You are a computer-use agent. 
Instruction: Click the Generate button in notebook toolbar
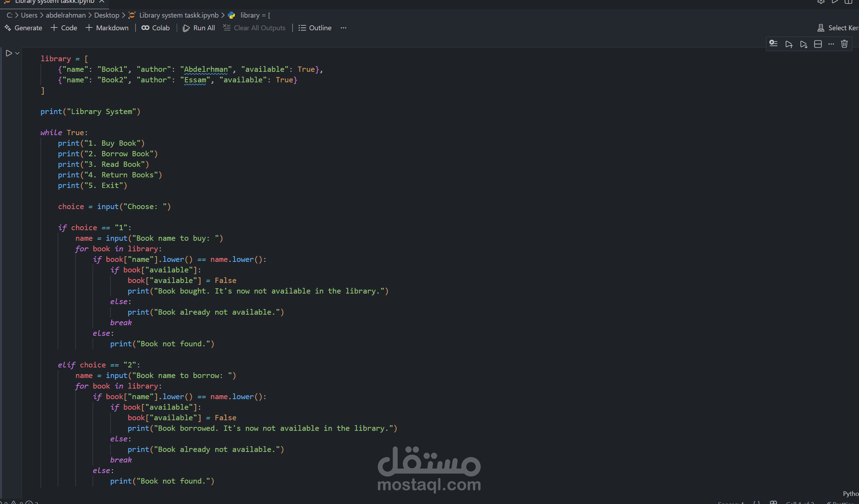pyautogui.click(x=23, y=28)
